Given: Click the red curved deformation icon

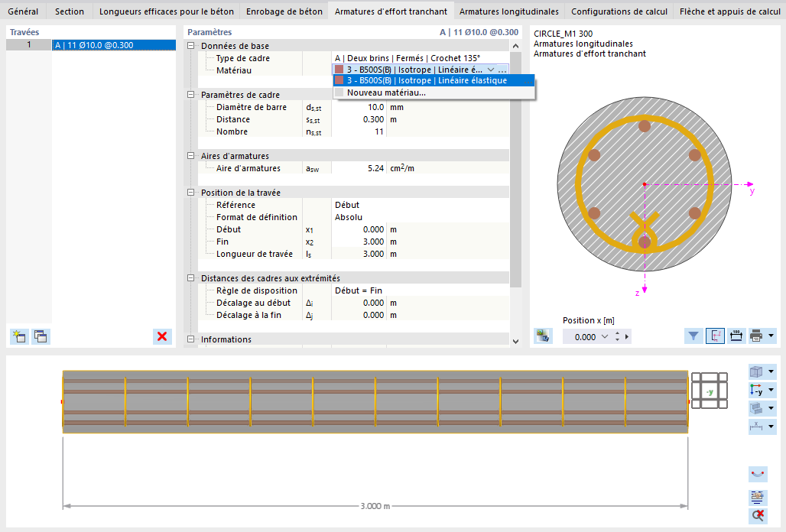Looking at the screenshot, I should (758, 474).
